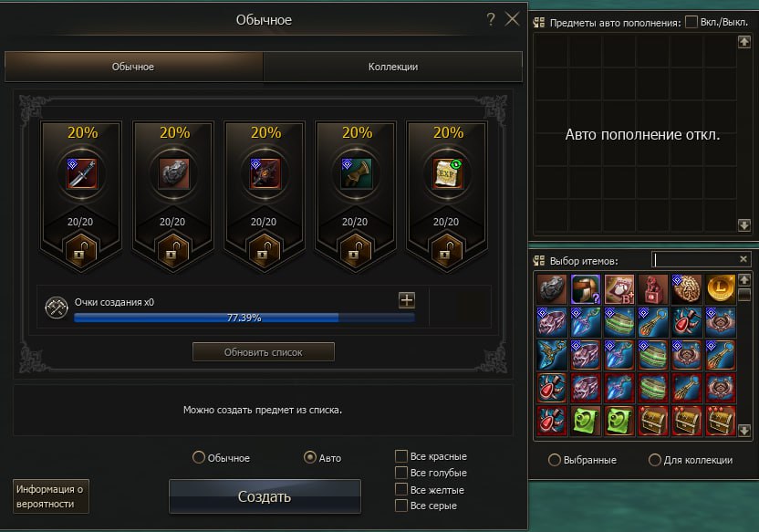759x532 pixels.
Task: Click the EXP scroll reward icon
Action: [x=447, y=173]
